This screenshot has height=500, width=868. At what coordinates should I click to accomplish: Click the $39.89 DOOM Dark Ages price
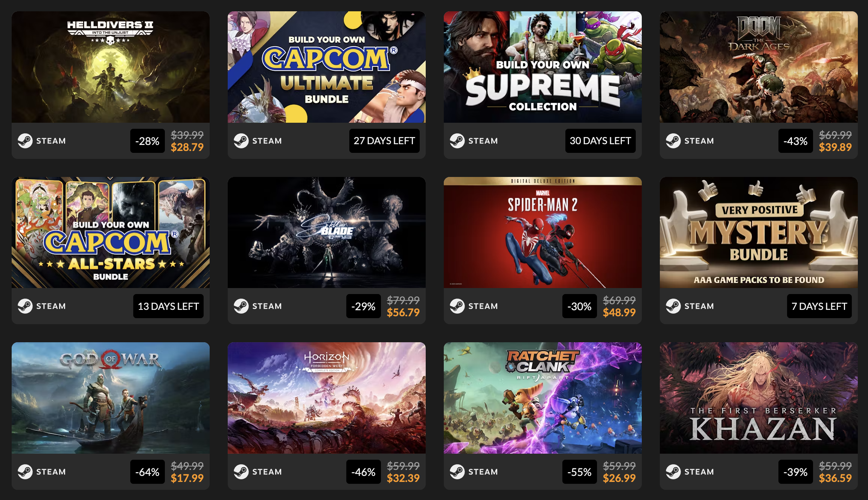pyautogui.click(x=835, y=147)
